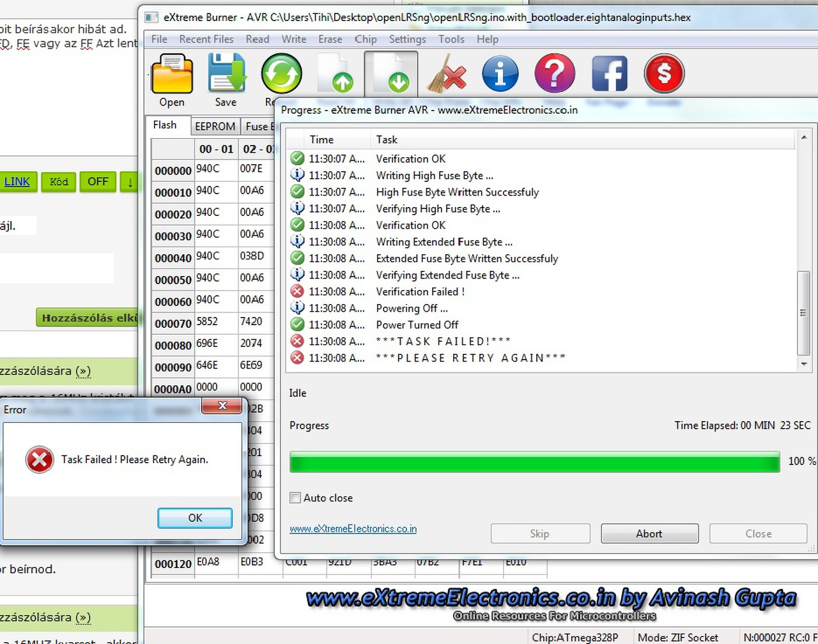Open the Recent Files menu
The width and height of the screenshot is (818, 644).
206,39
